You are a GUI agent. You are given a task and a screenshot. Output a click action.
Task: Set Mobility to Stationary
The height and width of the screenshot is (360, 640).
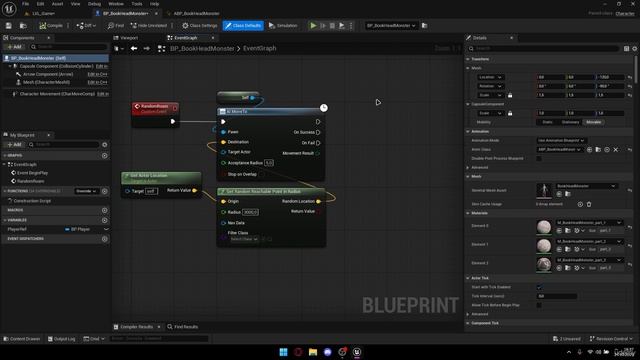pyautogui.click(x=570, y=122)
